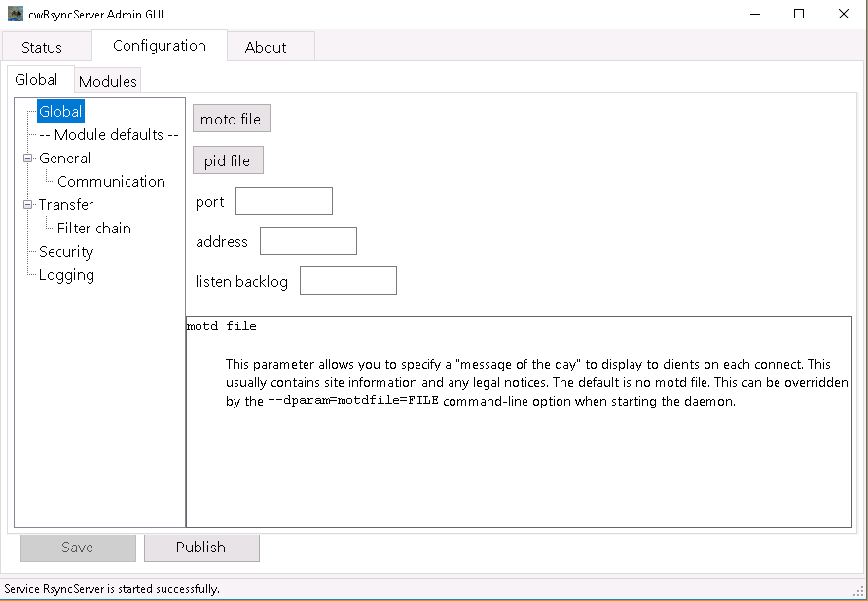Open the Logging configuration node
The height and width of the screenshot is (601, 868).
tap(65, 274)
